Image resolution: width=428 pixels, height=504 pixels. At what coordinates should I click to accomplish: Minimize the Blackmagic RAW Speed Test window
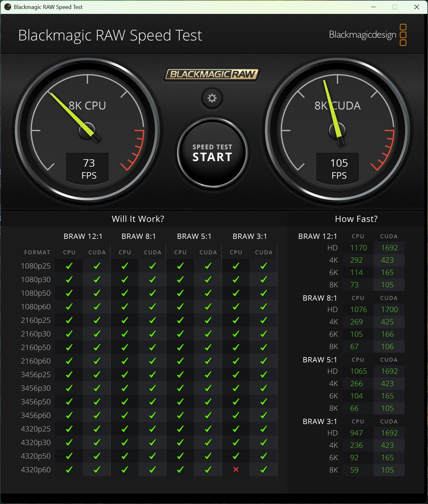point(374,7)
